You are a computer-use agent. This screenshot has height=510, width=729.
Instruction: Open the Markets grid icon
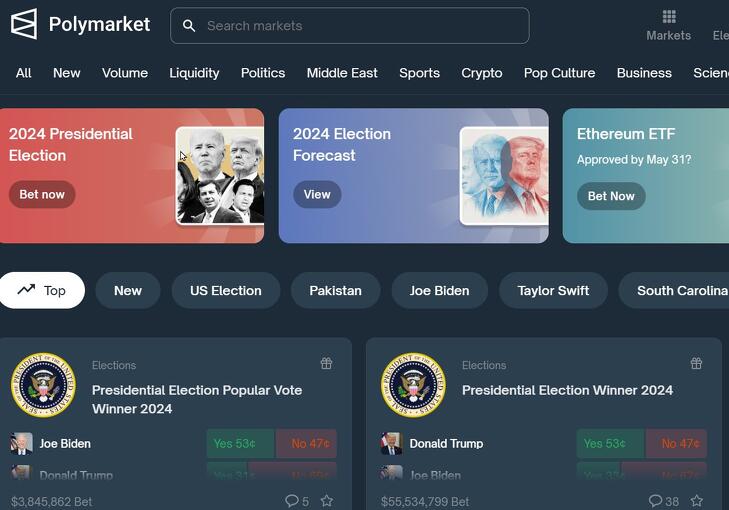pos(669,16)
